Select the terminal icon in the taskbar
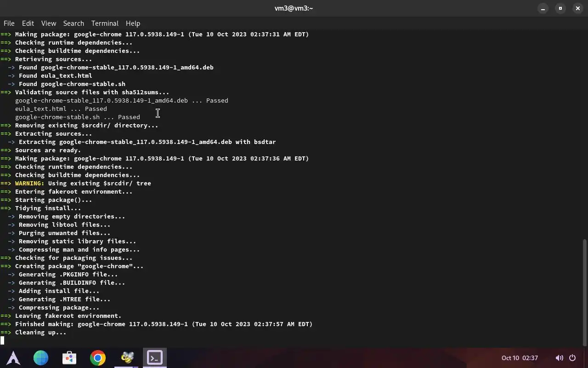Image resolution: width=588 pixels, height=368 pixels. click(155, 358)
